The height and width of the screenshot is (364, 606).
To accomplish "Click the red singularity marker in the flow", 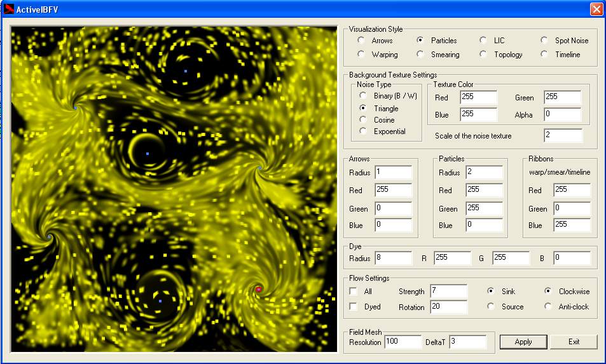I will [x=259, y=289].
